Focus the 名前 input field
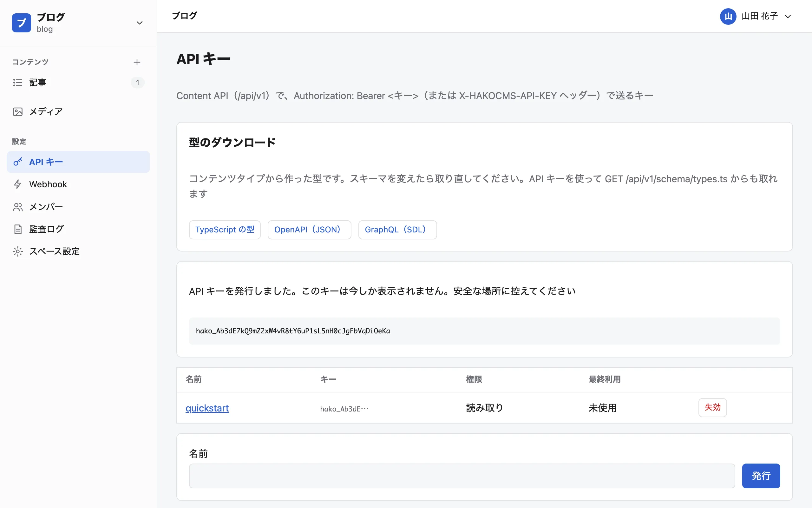The width and height of the screenshot is (812, 508). point(462,476)
